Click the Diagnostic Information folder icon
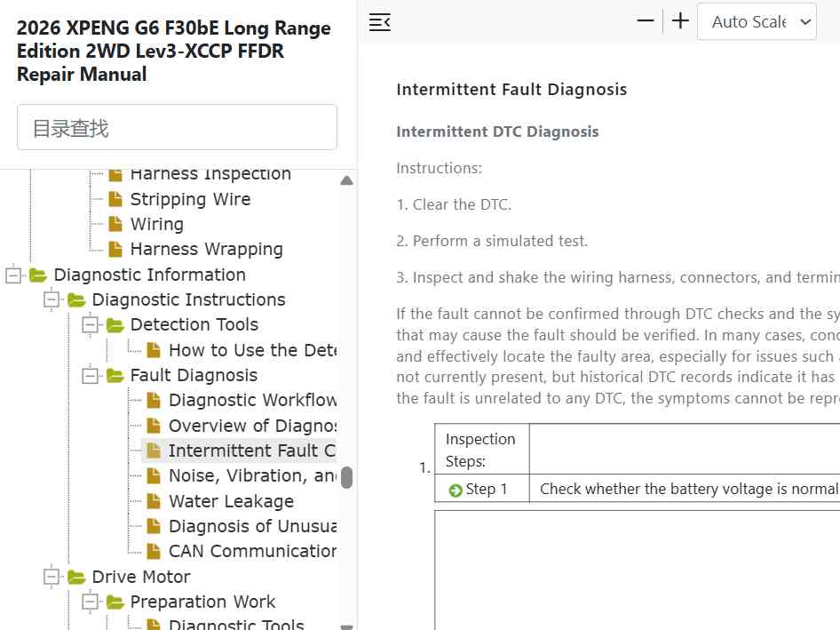Screen dimensions: 840x630 click(x=37, y=275)
